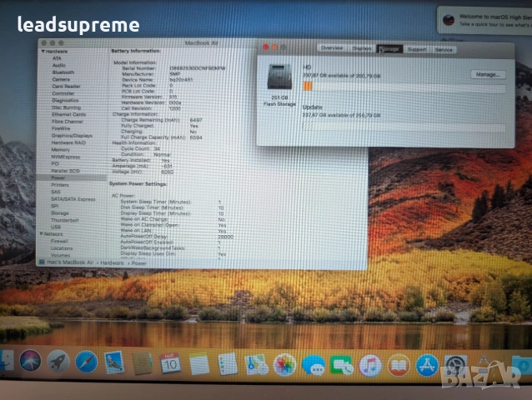532x400 pixels.
Task: Collapse the Network section triangle
Action: coord(42,234)
